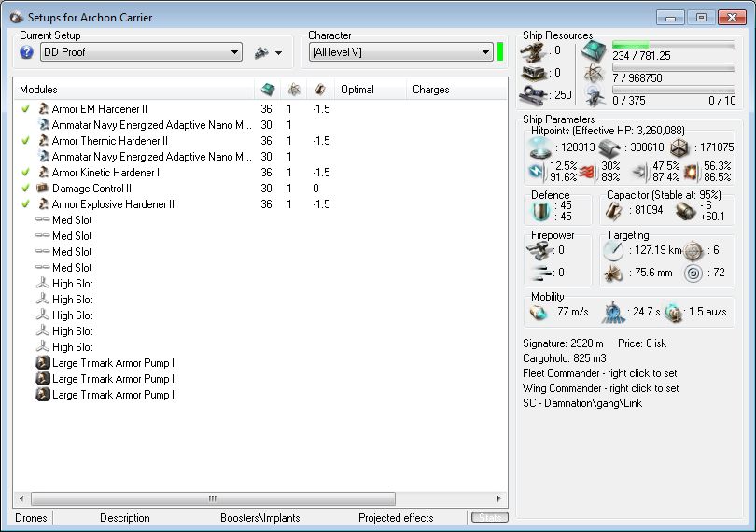
Task: Click the Modules column header
Action: coord(134,90)
